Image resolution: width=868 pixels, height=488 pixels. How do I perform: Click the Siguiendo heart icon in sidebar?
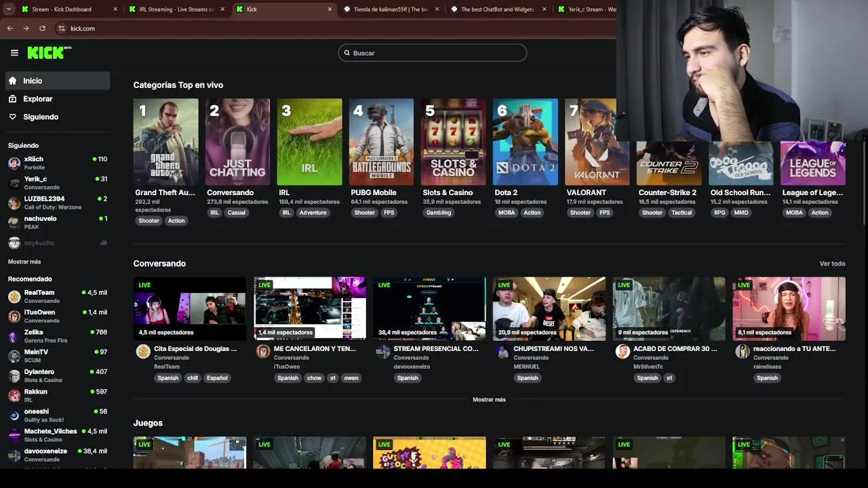[x=12, y=117]
